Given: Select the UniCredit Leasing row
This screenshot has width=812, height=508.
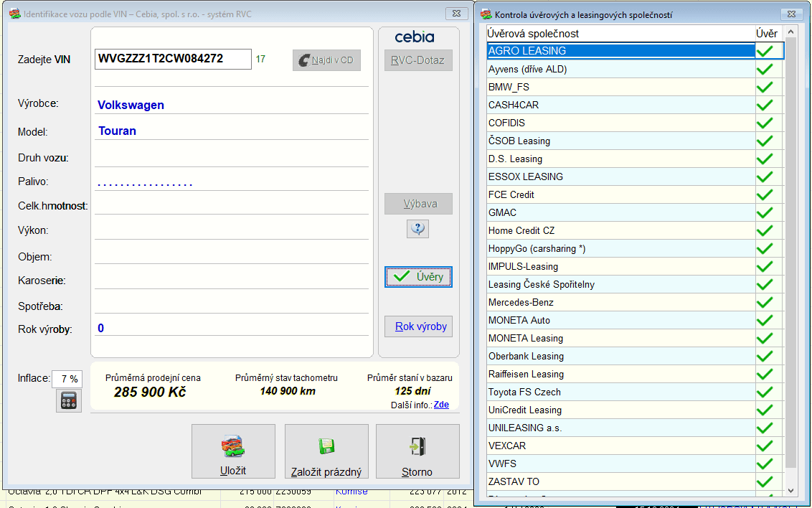Looking at the screenshot, I should tap(635, 410).
